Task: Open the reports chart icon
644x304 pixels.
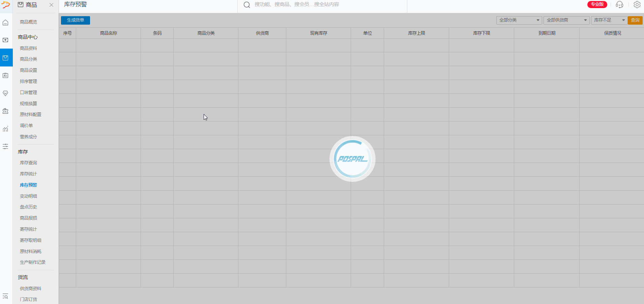Action: pyautogui.click(x=5, y=129)
